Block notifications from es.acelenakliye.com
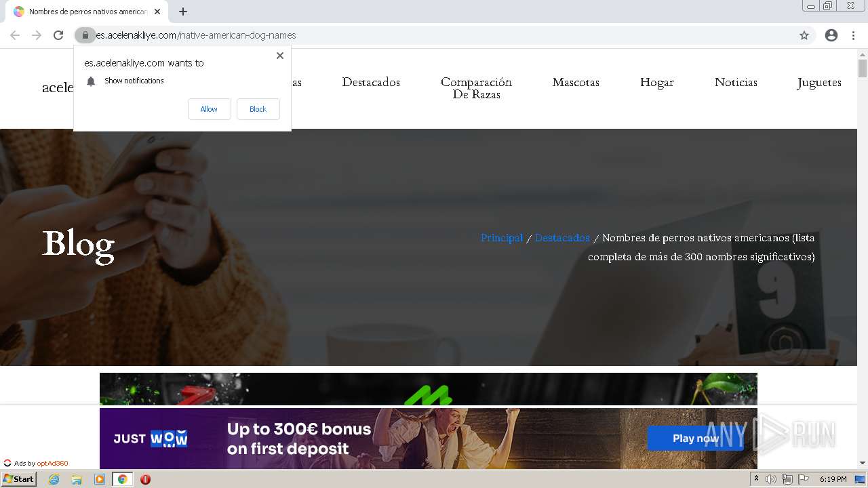The image size is (868, 488). click(x=258, y=109)
